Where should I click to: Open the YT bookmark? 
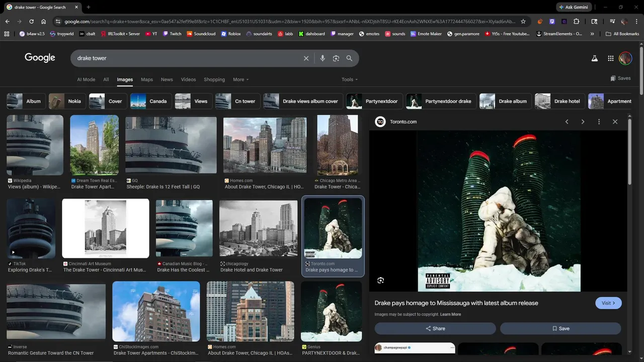tap(151, 34)
